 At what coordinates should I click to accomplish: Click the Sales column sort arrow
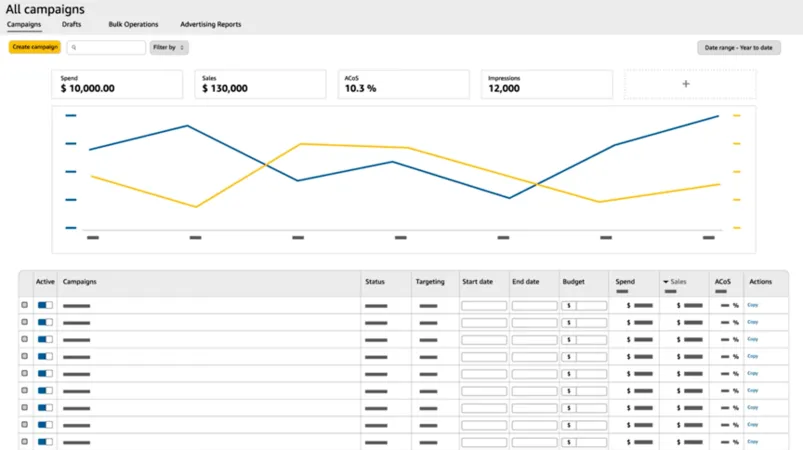pyautogui.click(x=666, y=282)
